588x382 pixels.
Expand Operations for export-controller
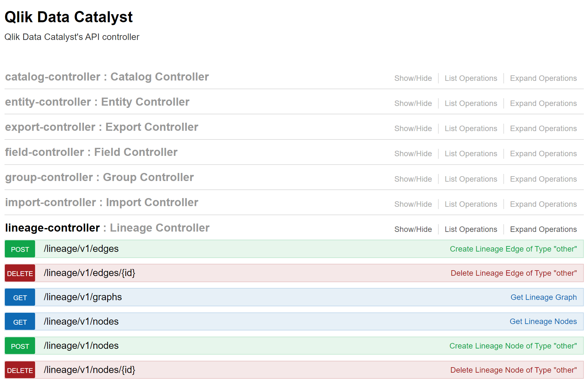click(x=543, y=128)
